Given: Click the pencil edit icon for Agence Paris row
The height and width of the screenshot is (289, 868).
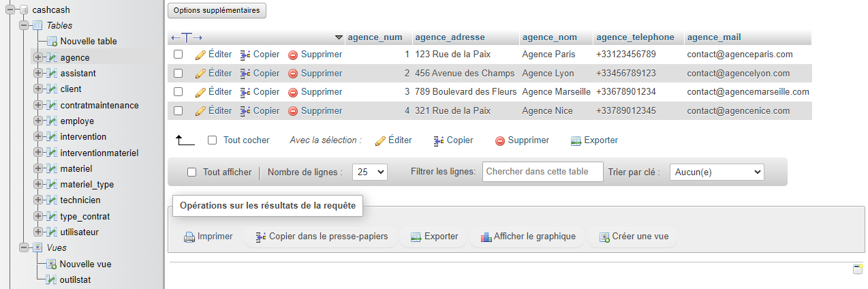Looking at the screenshot, I should 200,55.
